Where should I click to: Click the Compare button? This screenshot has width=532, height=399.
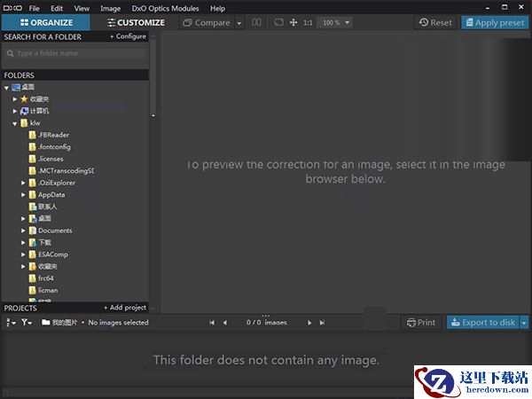(x=207, y=22)
